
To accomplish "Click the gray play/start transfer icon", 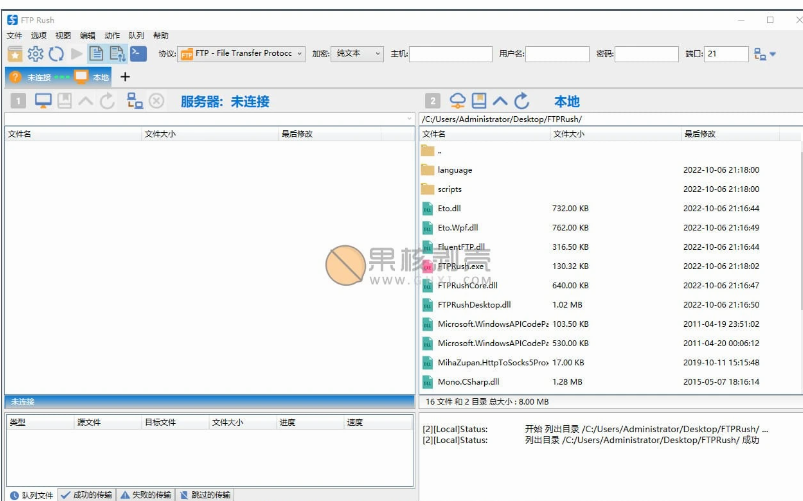I will pyautogui.click(x=77, y=53).
